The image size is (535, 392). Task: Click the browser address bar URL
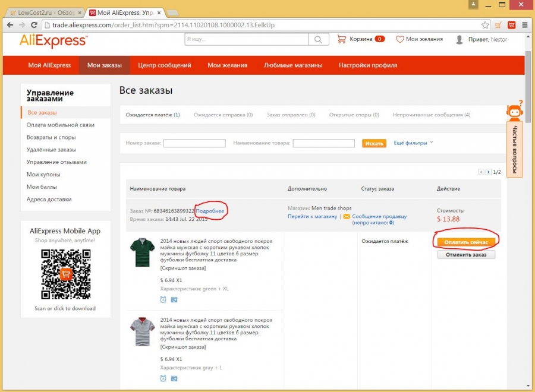pyautogui.click(x=163, y=25)
